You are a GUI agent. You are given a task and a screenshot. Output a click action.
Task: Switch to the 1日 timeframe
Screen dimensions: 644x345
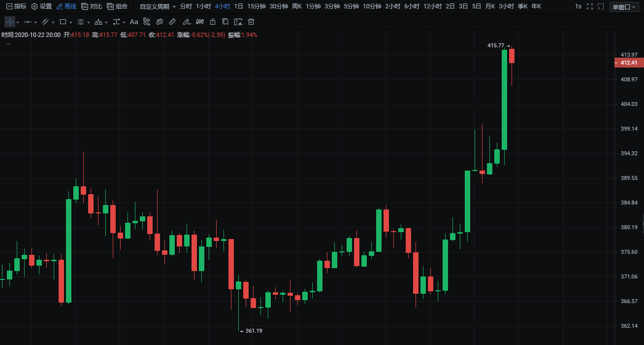(238, 6)
